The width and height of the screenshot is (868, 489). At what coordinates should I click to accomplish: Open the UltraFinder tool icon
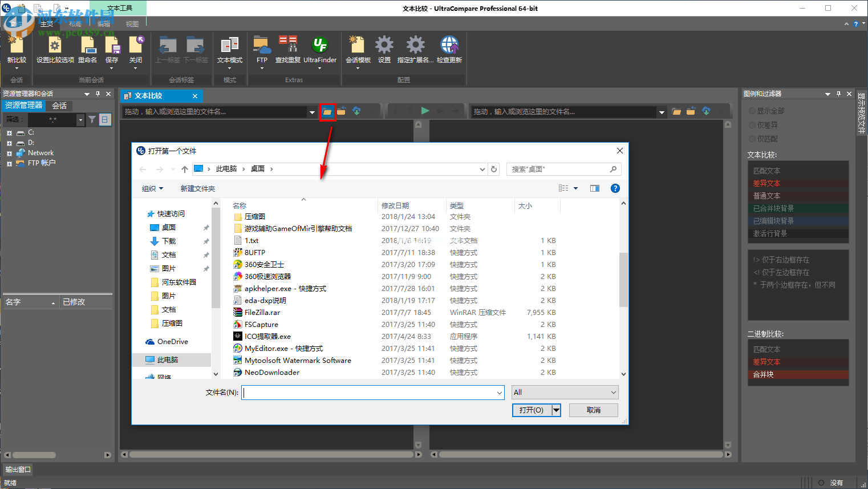point(320,46)
